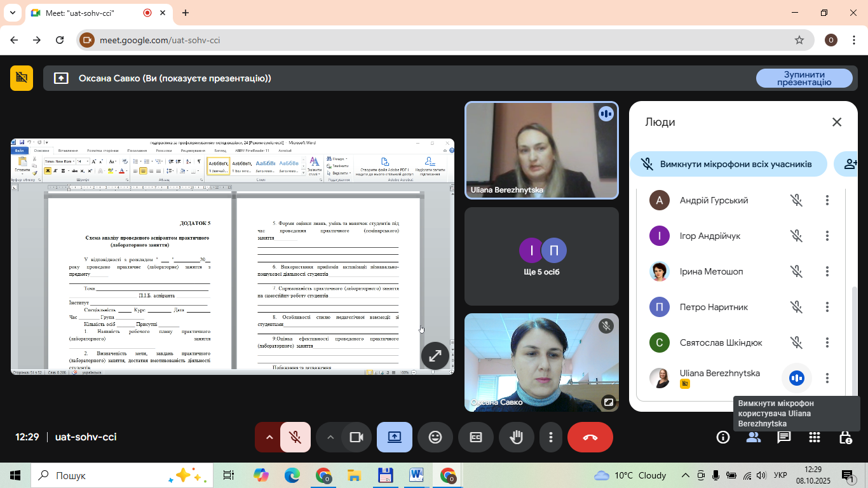Screen dimensions: 868x488
Task: Unmute your microphone in the call bar
Action: (x=295, y=437)
